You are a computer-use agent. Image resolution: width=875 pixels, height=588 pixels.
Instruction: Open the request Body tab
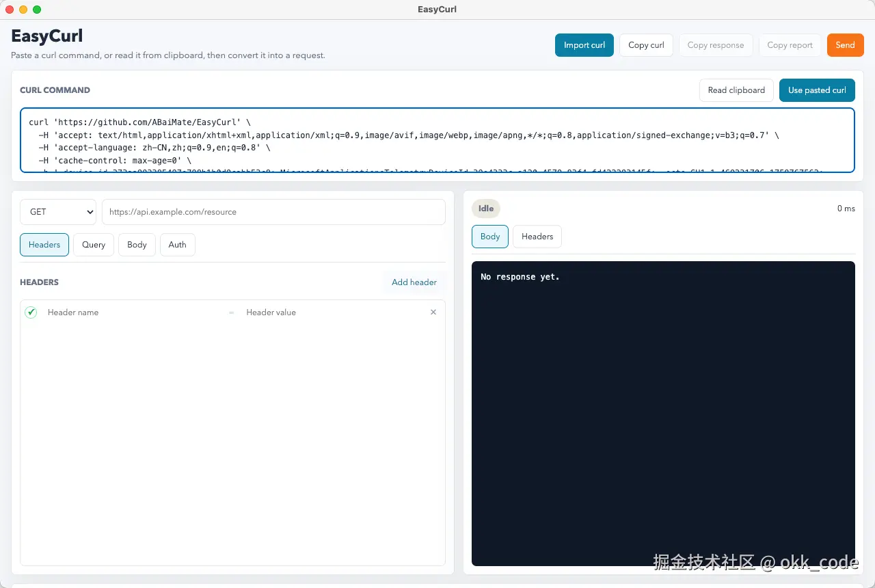point(137,245)
